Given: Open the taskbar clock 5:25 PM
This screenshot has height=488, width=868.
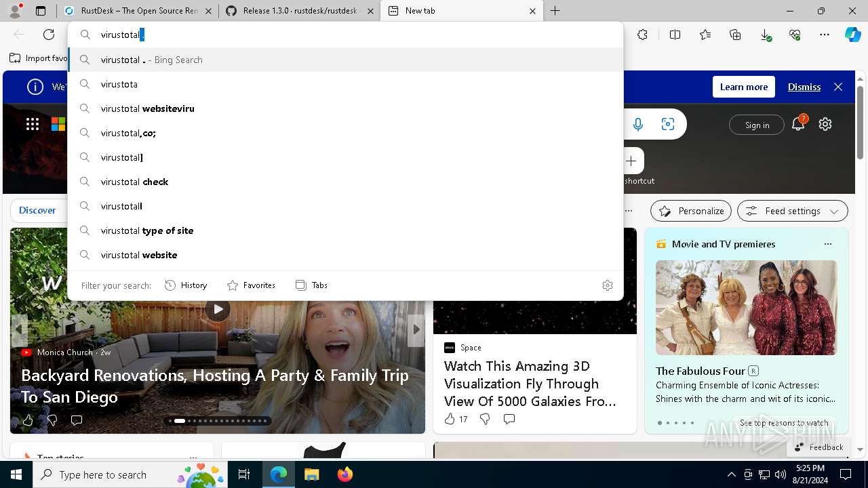Looking at the screenshot, I should pyautogui.click(x=810, y=474).
